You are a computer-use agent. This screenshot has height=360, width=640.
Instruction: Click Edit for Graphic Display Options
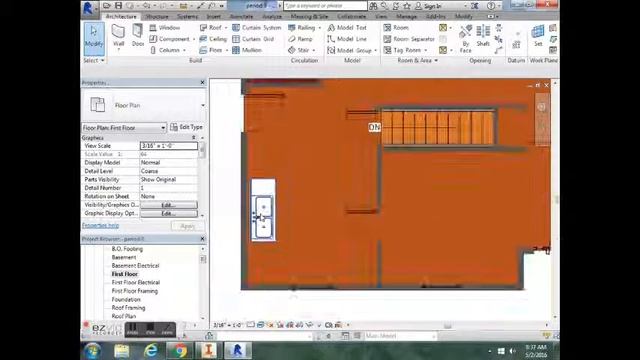[x=169, y=213]
